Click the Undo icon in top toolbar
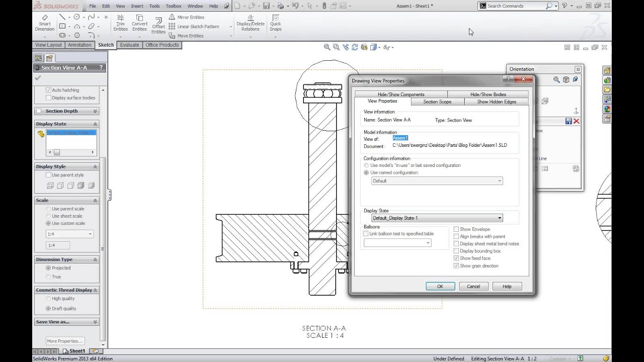The width and height of the screenshot is (644, 362). pos(295,6)
